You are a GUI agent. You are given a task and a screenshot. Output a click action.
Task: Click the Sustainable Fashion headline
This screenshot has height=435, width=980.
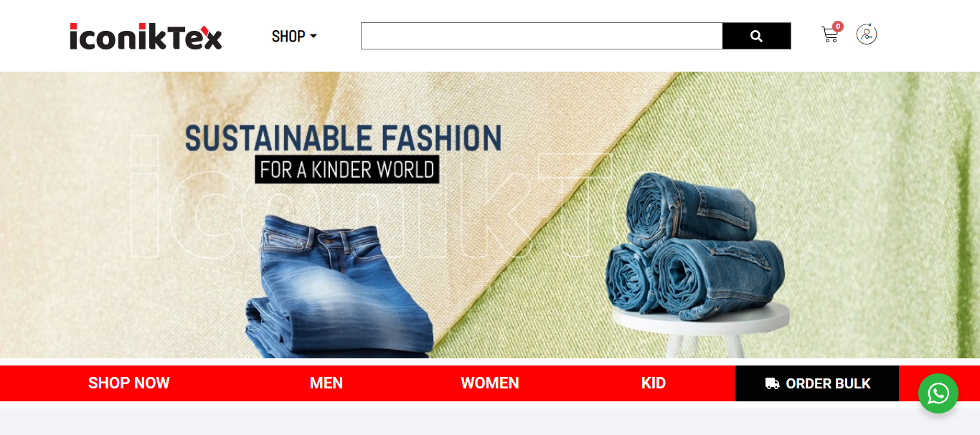[x=343, y=138]
